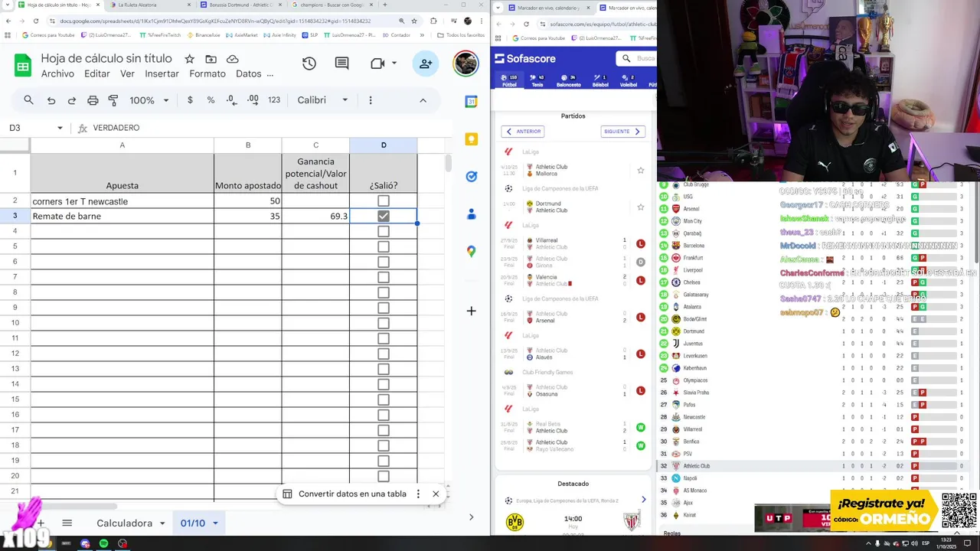Tick checkbox in row 2 column D
This screenshot has height=551, width=980.
click(x=384, y=201)
